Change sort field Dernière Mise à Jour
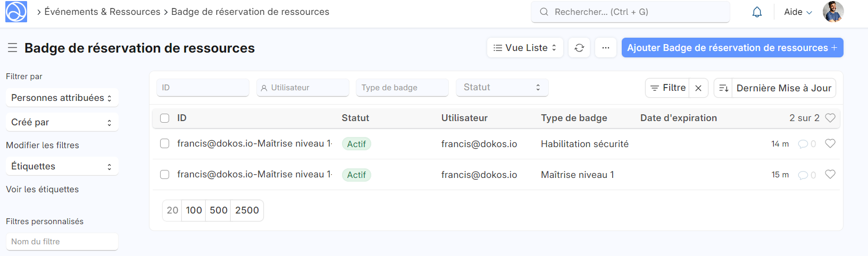Viewport: 868px width, 256px height. point(784,88)
